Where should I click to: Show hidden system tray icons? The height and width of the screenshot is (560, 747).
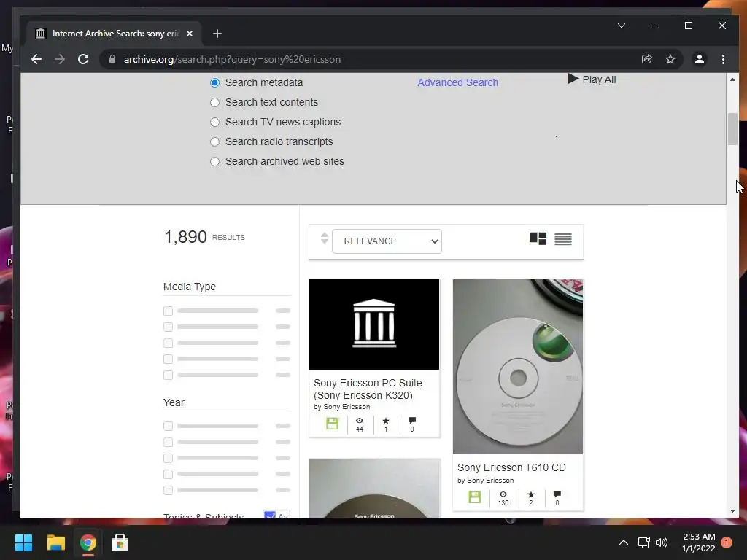pos(623,542)
